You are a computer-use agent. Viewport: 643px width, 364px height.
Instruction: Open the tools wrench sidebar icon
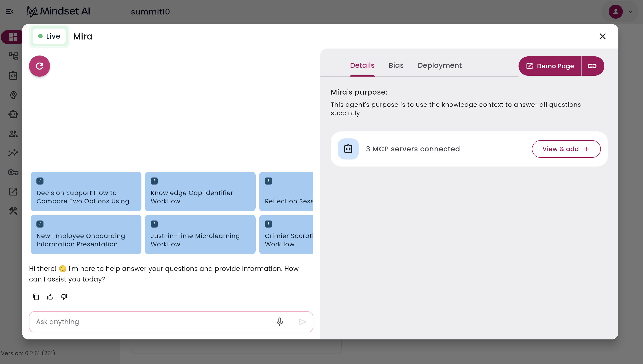coord(13,211)
